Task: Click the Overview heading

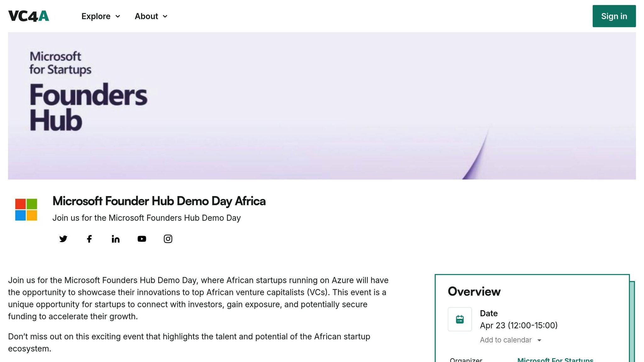Action: pos(474,291)
